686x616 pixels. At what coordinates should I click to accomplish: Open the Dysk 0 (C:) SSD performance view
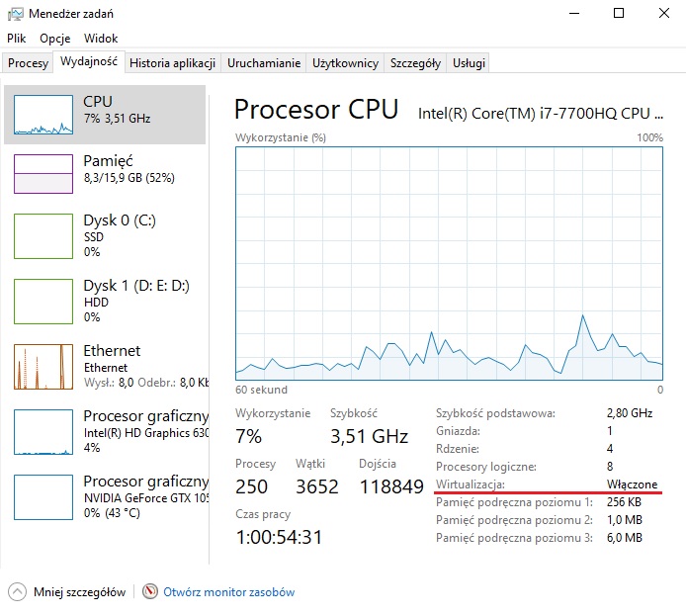tap(43, 234)
